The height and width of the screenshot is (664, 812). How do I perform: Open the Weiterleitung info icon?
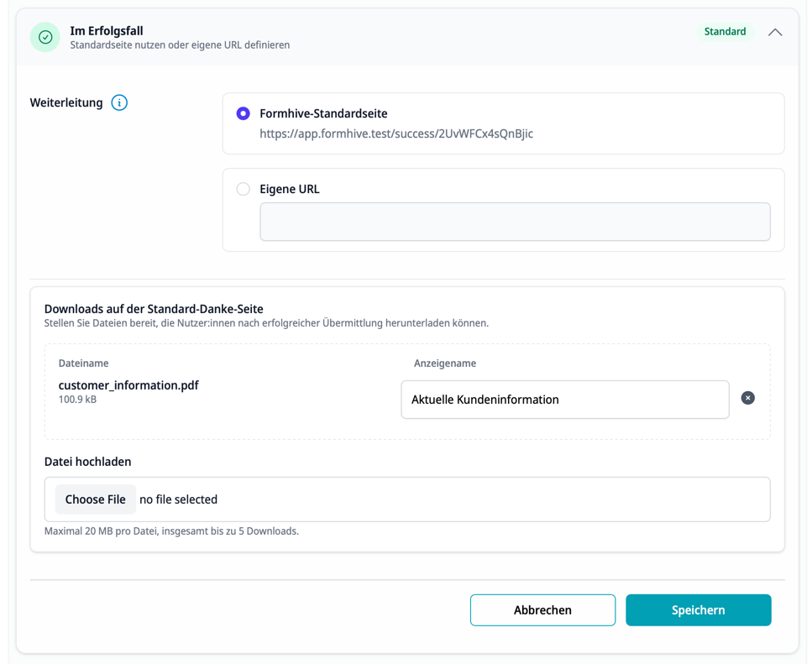tap(119, 102)
